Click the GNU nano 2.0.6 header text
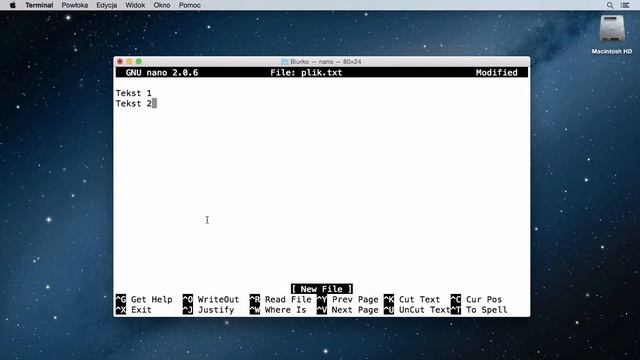The width and height of the screenshot is (640, 360). pos(162,73)
